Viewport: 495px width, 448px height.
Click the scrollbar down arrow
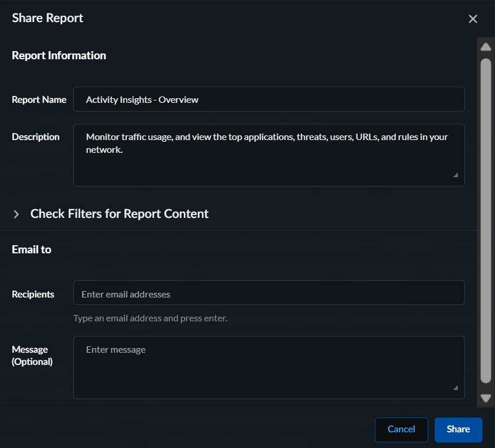[x=486, y=398]
